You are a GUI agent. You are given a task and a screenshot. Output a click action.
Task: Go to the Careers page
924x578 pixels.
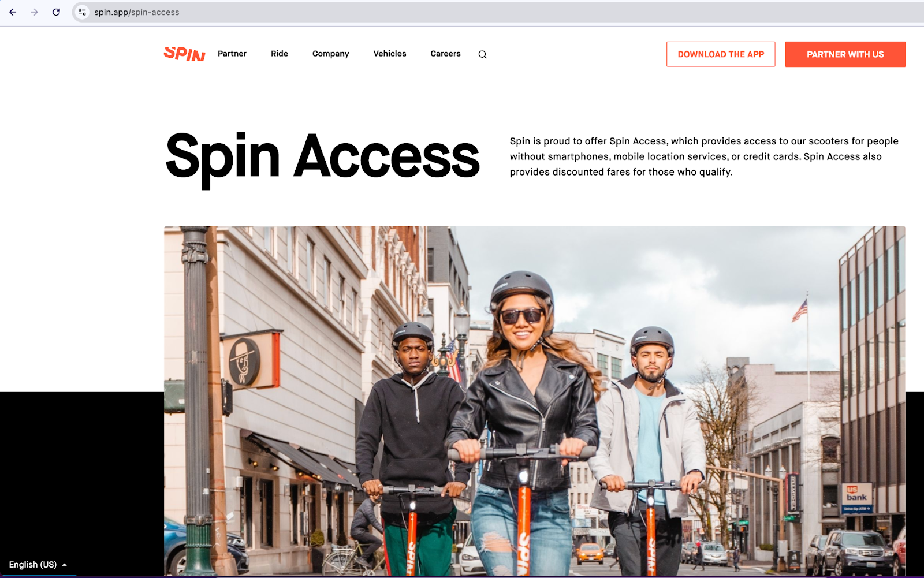[446, 54]
